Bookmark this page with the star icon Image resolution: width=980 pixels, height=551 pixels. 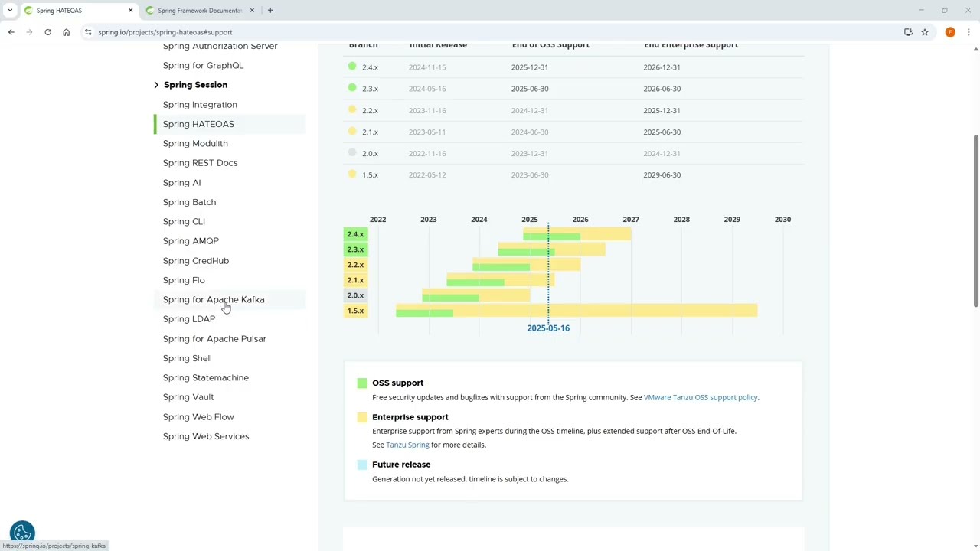click(925, 32)
